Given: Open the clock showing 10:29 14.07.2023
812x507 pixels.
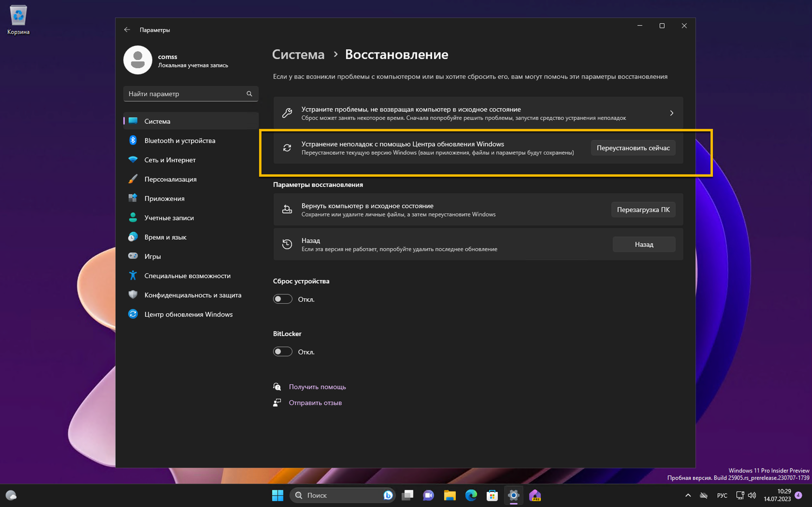Looking at the screenshot, I should (x=777, y=495).
